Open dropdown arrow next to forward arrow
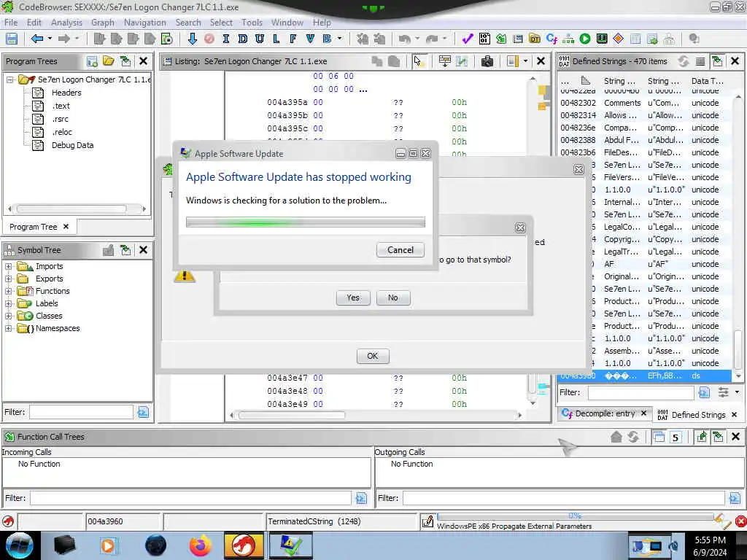The height and width of the screenshot is (560, 747). tap(77, 39)
